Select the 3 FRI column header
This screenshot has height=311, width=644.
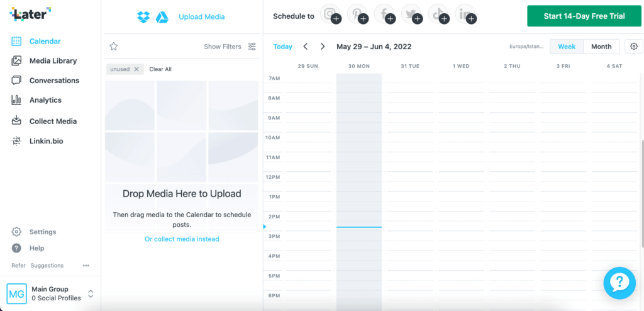pyautogui.click(x=563, y=66)
